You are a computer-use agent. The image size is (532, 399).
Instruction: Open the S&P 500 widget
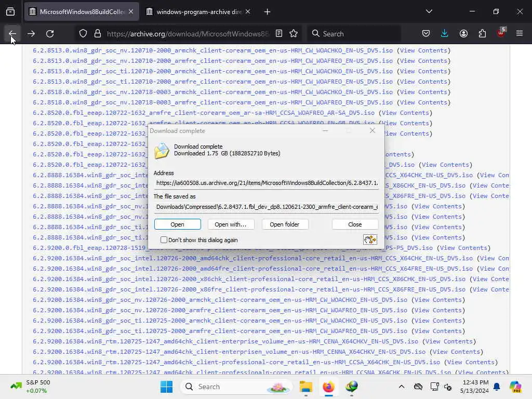tap(31, 387)
